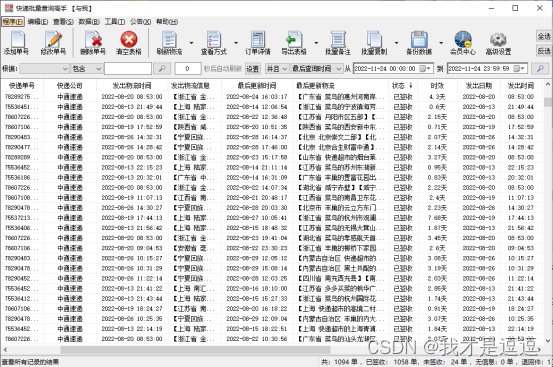553x367 pixels.
Task: Select the 4.3天 duration cell
Action: pos(437,97)
